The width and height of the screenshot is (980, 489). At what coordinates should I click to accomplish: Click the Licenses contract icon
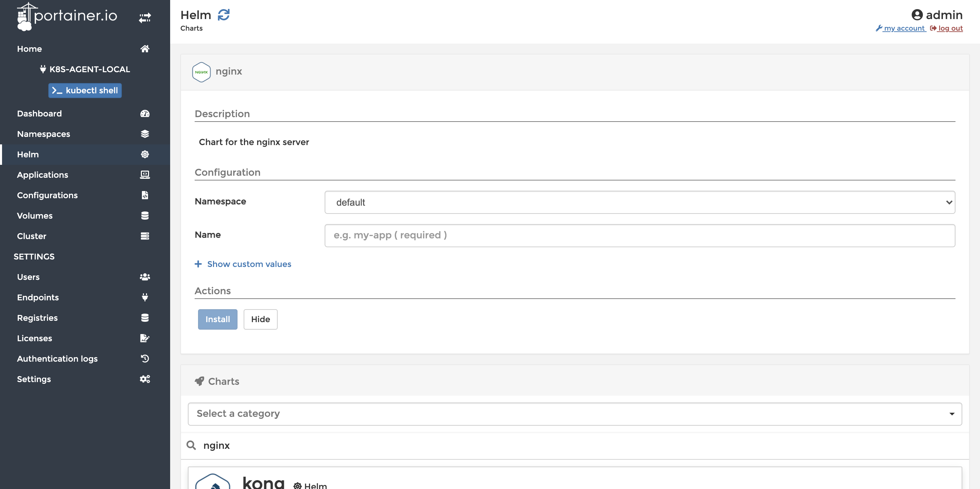coord(145,338)
